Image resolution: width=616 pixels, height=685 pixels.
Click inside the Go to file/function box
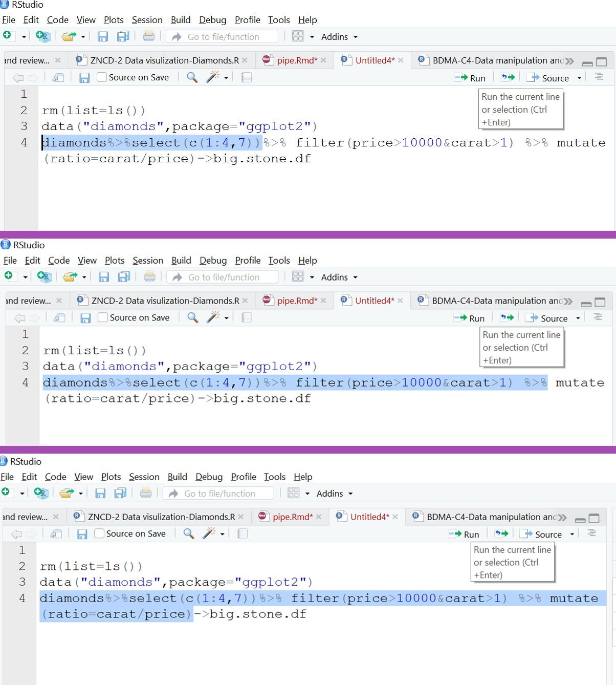point(225,36)
